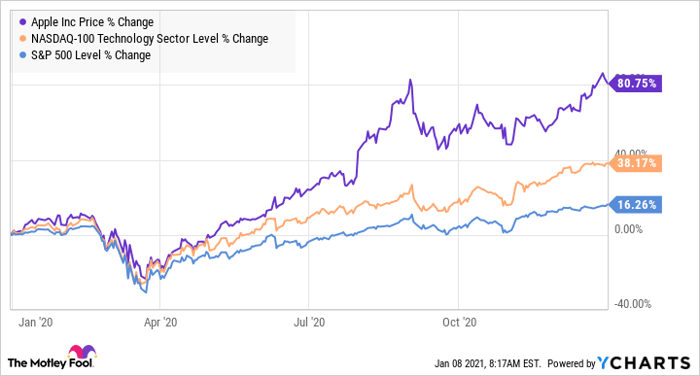Select the NASDAQ-100 Technology Sector Level legend label
The image size is (700, 376).
[150, 39]
